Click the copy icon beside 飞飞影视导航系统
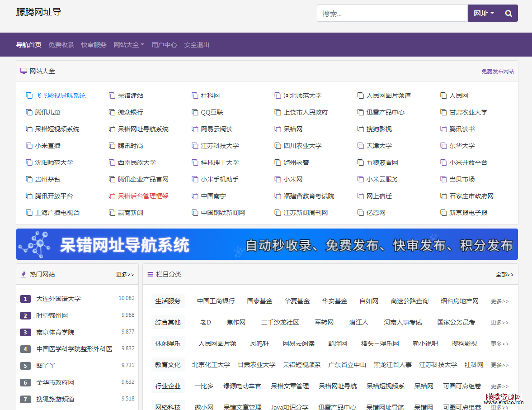 pos(29,96)
